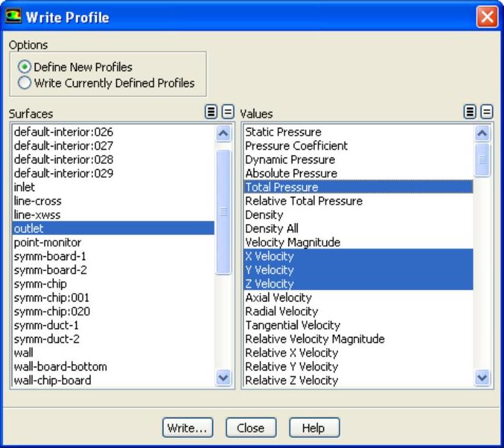Select wall-board-bottom surface entry
The width and height of the screenshot is (504, 448).
60,367
